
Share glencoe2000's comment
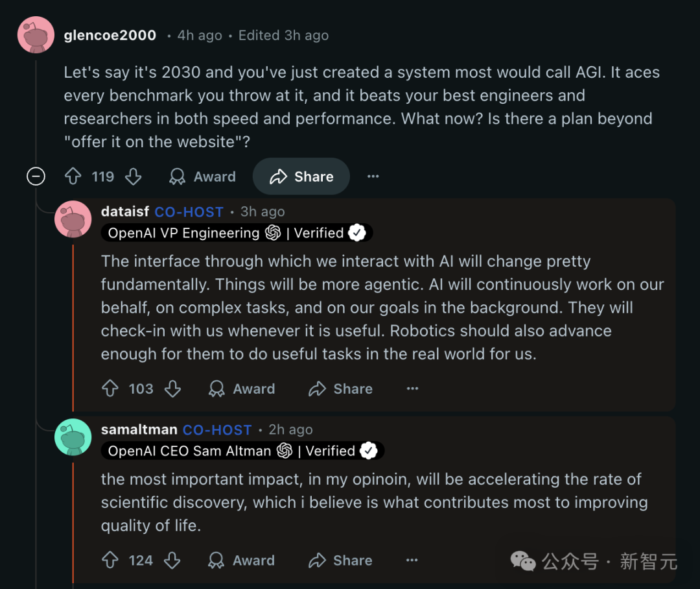301,176
